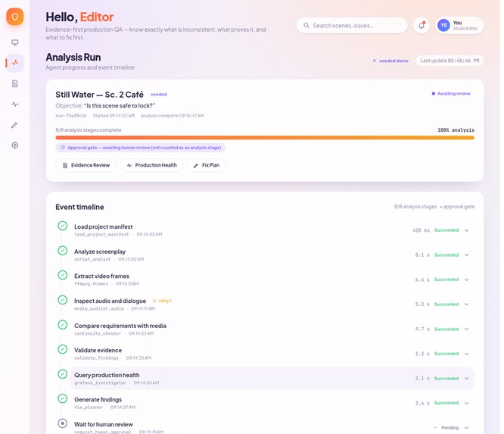Click the run-7fa39c2e run ID
504x434 pixels.
pyautogui.click(x=71, y=115)
